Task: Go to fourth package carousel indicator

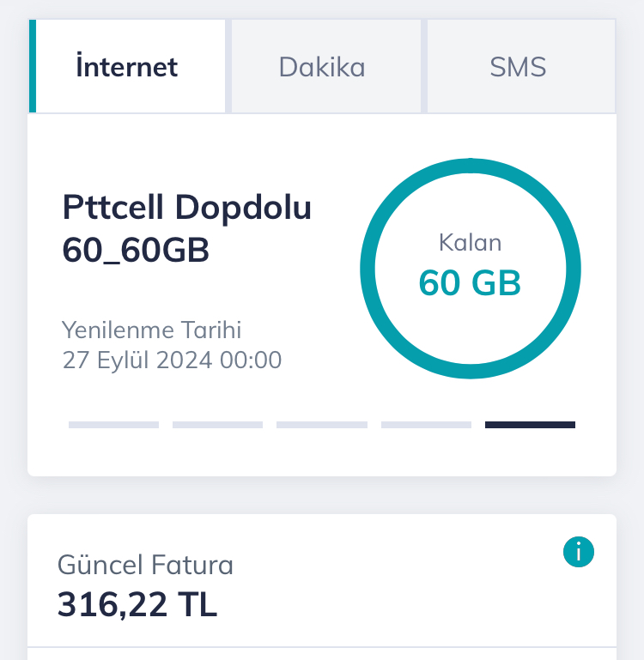Action: click(x=426, y=425)
